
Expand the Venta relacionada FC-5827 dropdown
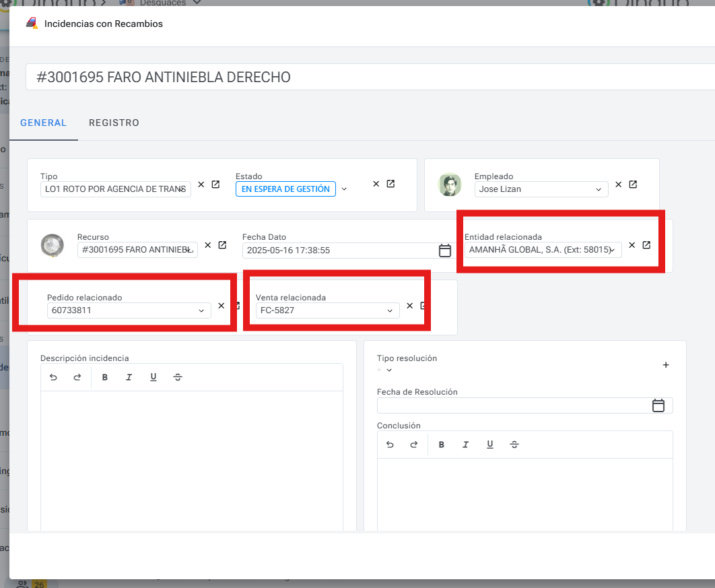(390, 311)
